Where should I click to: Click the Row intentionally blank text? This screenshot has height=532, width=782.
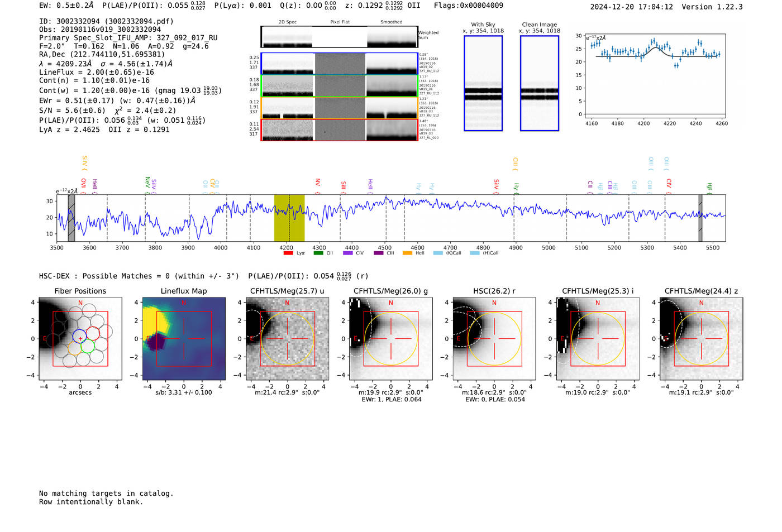(x=91, y=502)
